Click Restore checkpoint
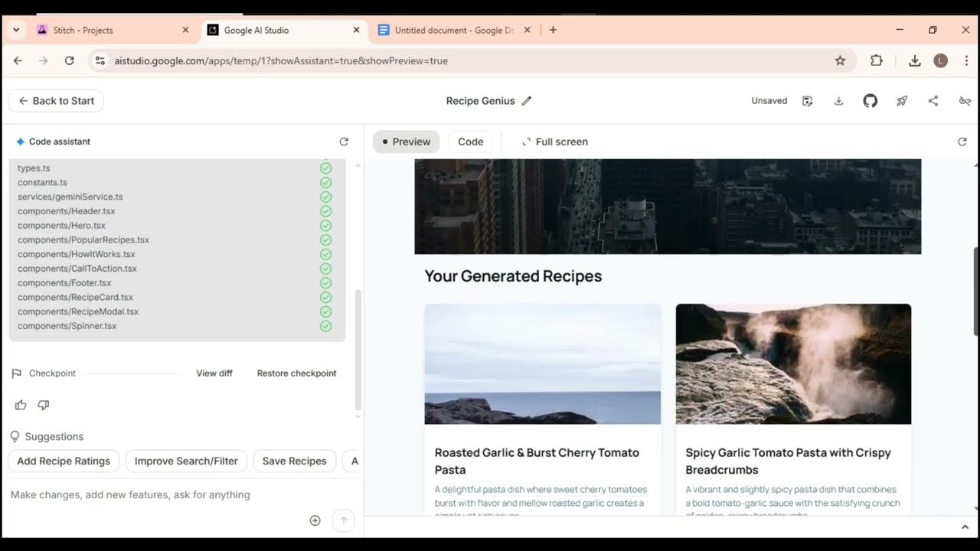Viewport: 980px width, 551px height. [x=296, y=373]
